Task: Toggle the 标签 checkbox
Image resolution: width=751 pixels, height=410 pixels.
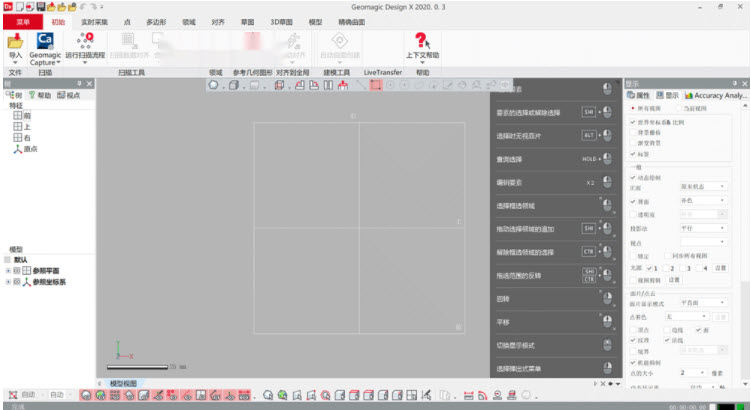Action: (633, 154)
